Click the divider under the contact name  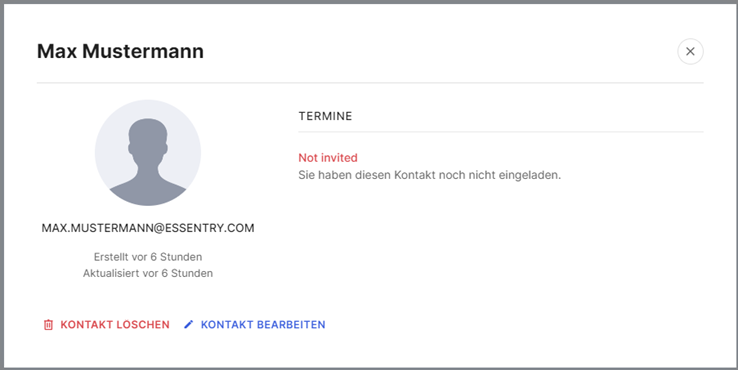pyautogui.click(x=370, y=83)
